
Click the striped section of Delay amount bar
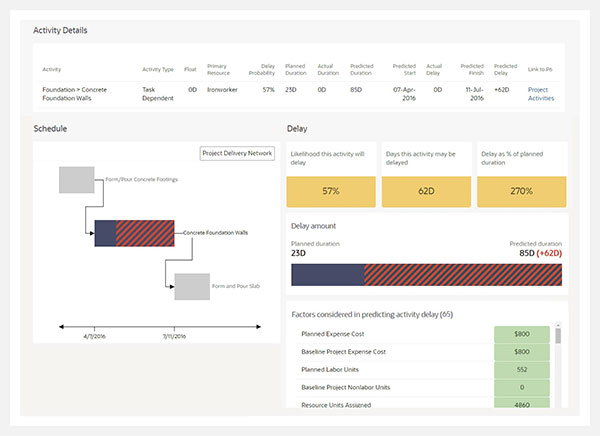pyautogui.click(x=463, y=274)
